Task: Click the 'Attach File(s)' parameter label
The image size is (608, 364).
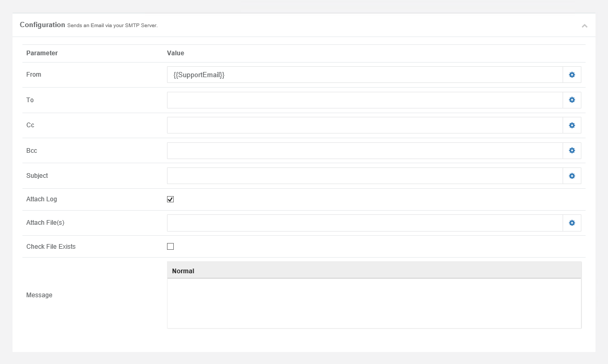Action: point(45,223)
